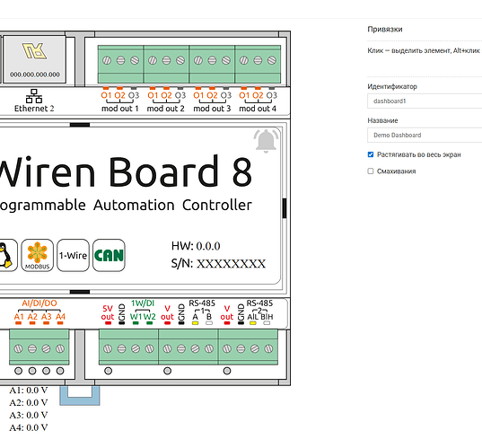This screenshot has width=482, height=448.
Task: Select the CAN badge icon
Action: click(x=109, y=255)
